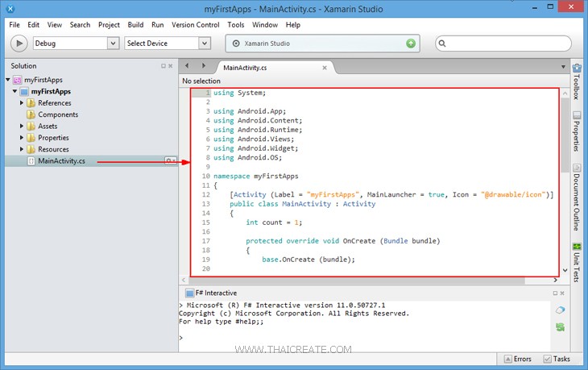Select MainActivity.cs in the solution tree
Image resolution: width=588 pixels, height=370 pixels.
(x=61, y=161)
